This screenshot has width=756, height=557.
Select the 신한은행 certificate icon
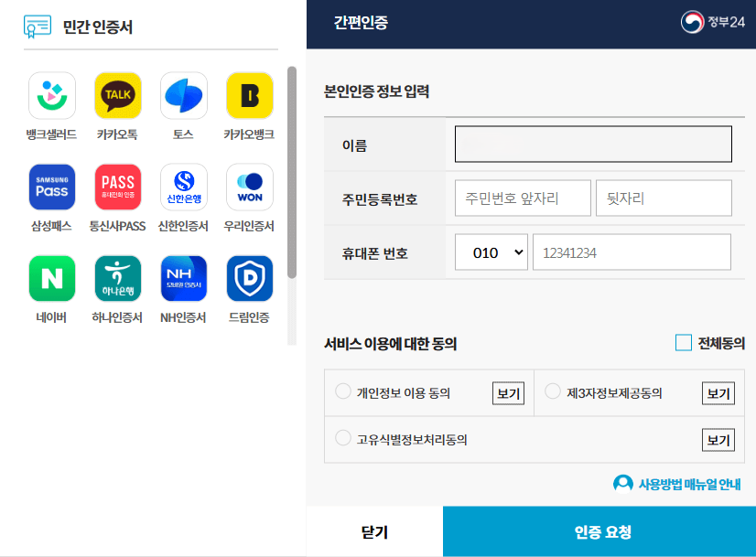[x=184, y=187]
